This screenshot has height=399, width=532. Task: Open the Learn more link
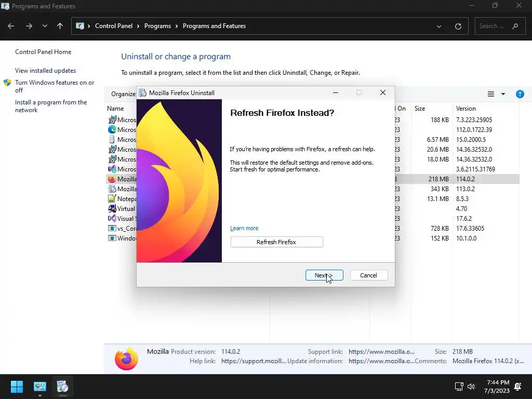pyautogui.click(x=244, y=229)
